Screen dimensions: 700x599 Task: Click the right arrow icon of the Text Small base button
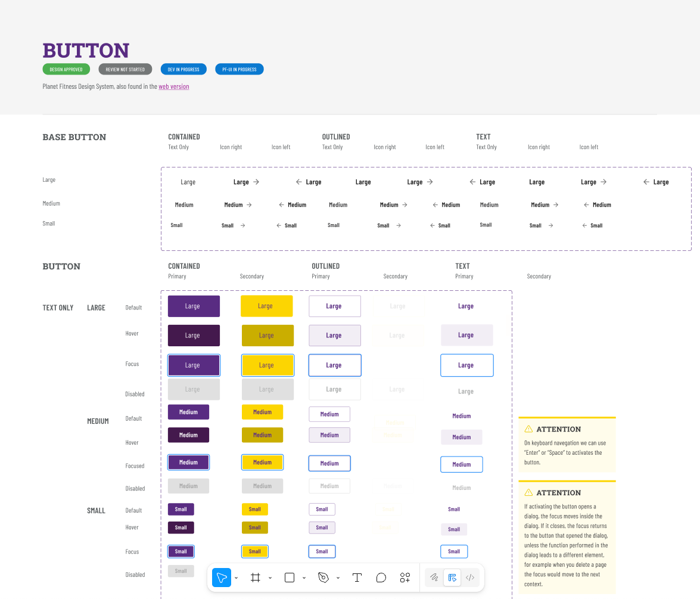[551, 225]
